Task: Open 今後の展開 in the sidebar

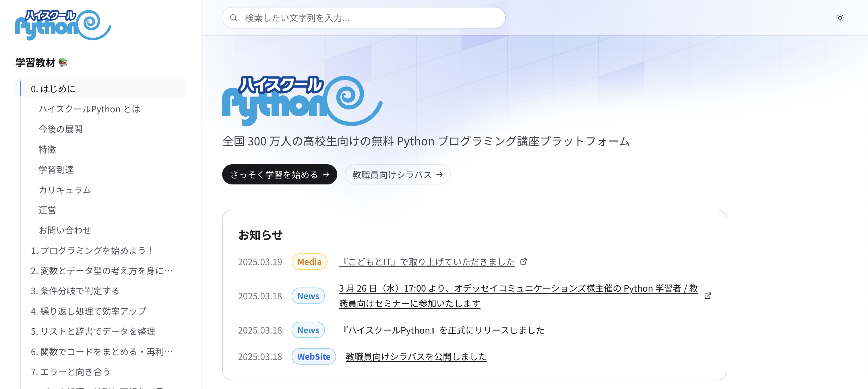Action: [60, 129]
